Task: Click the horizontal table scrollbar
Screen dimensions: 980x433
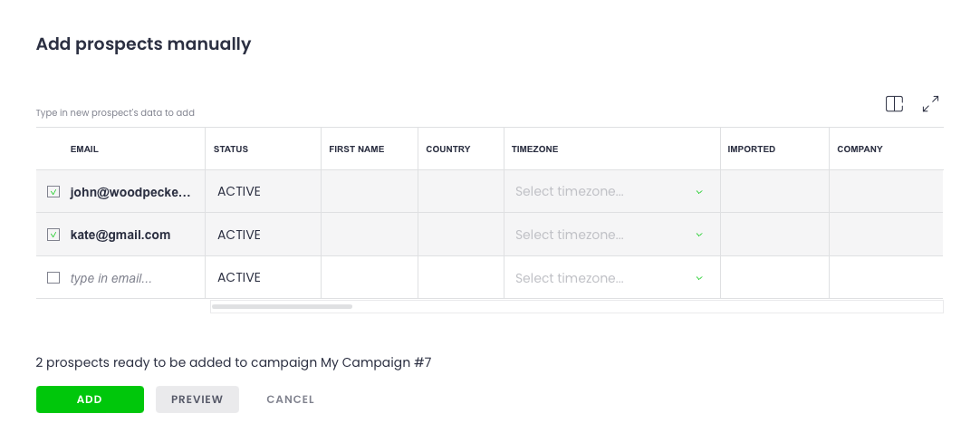Action: pos(282,307)
